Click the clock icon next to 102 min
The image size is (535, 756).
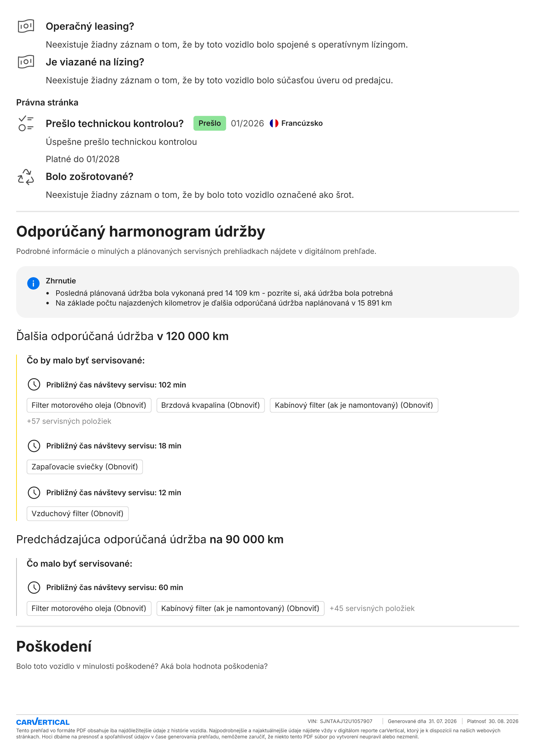click(34, 384)
